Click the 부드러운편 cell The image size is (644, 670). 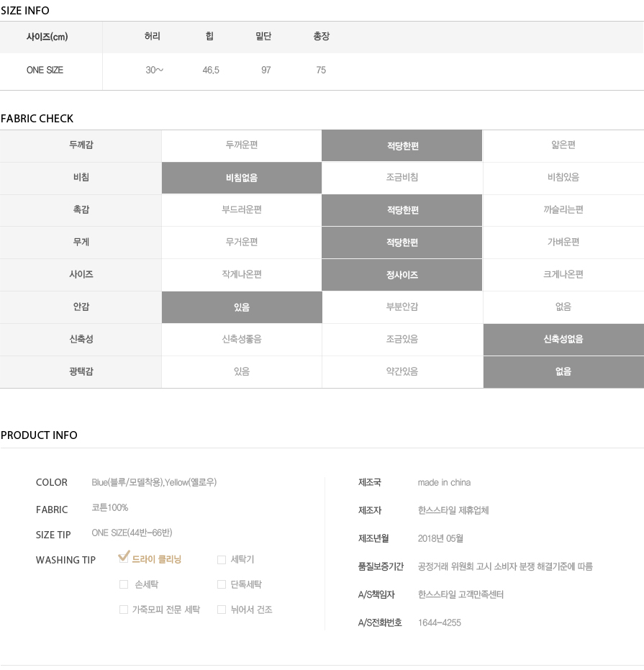pos(242,210)
